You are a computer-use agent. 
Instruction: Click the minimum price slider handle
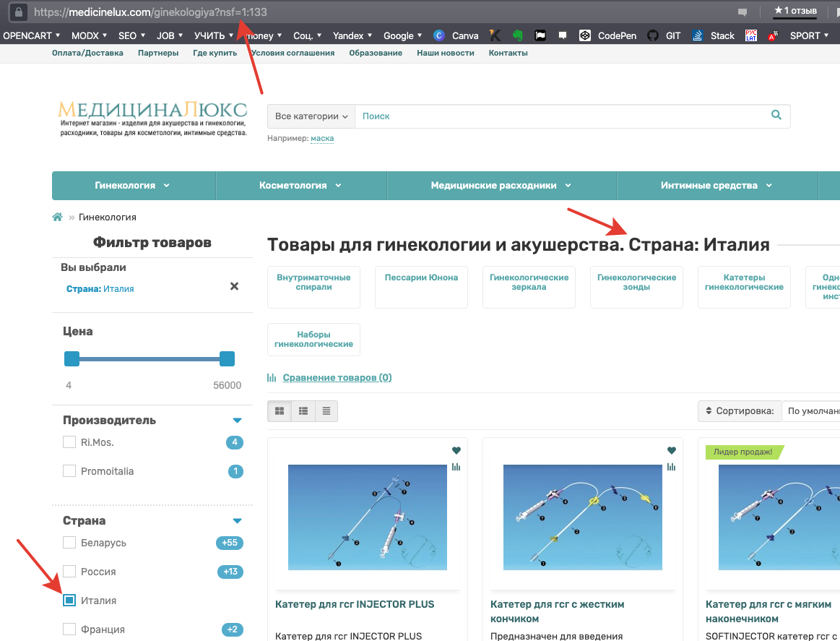(x=72, y=358)
